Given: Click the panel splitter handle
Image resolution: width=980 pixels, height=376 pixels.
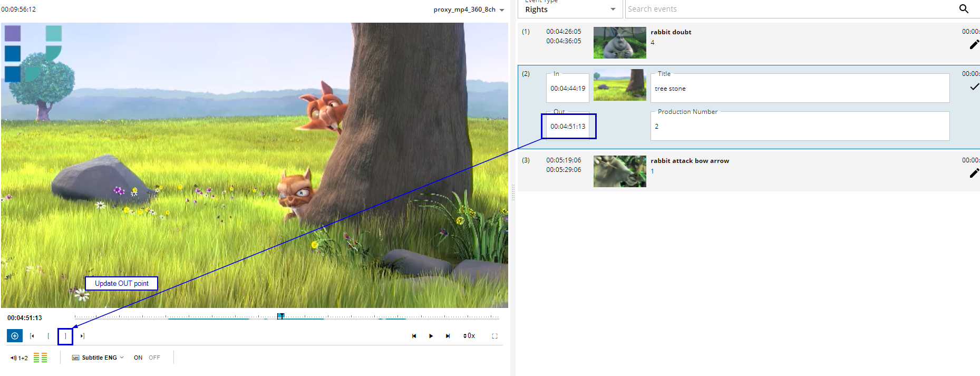Looking at the screenshot, I should [513, 192].
